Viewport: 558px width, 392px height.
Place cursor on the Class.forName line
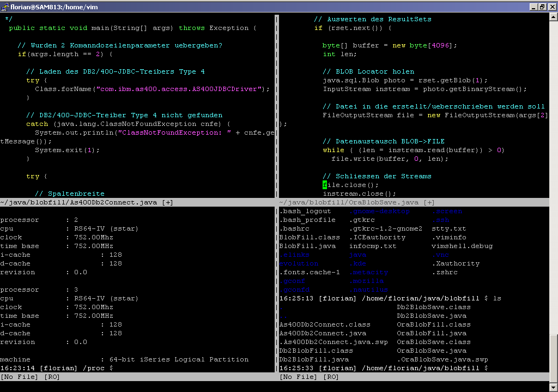click(153, 89)
